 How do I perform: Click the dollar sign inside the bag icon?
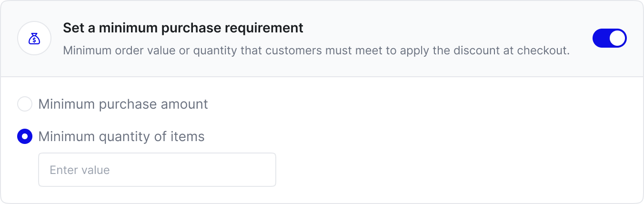tap(34, 41)
